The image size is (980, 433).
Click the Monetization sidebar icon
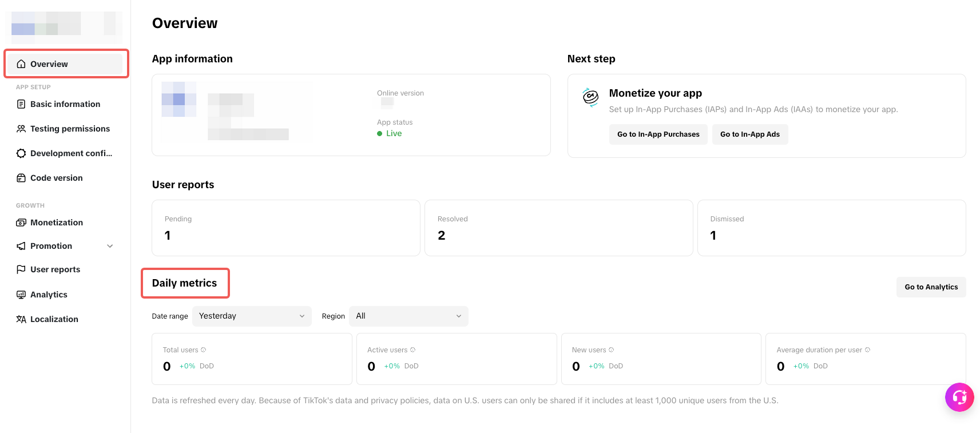pyautogui.click(x=21, y=223)
